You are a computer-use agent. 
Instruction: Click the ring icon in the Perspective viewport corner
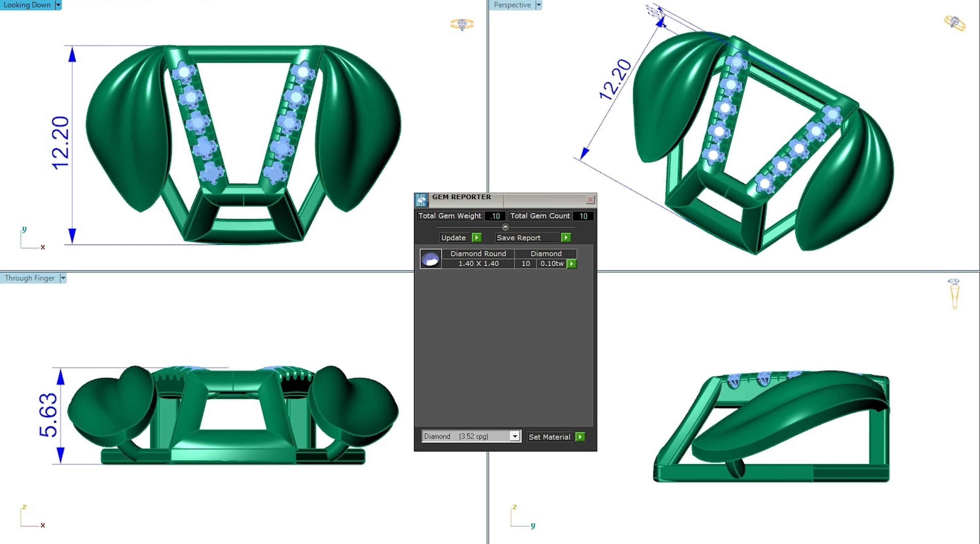point(955,23)
